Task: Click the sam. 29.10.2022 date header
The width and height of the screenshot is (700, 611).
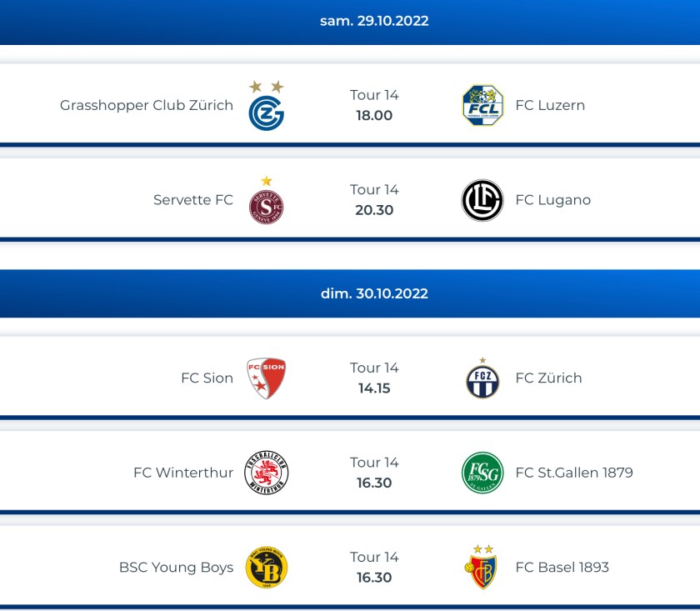Action: pyautogui.click(x=374, y=21)
